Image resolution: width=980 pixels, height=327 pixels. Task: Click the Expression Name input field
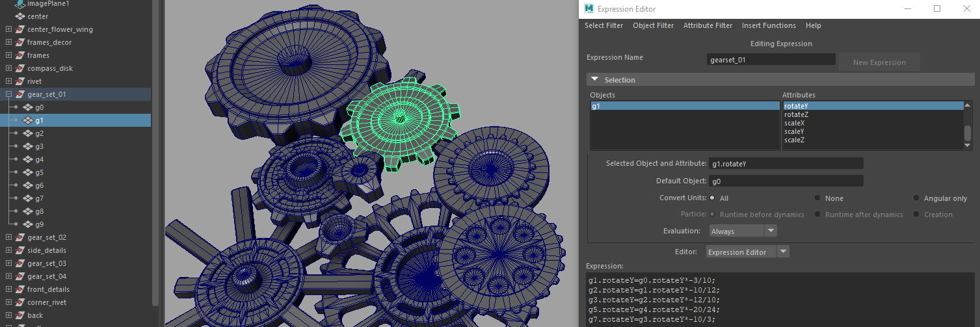pyautogui.click(x=771, y=60)
